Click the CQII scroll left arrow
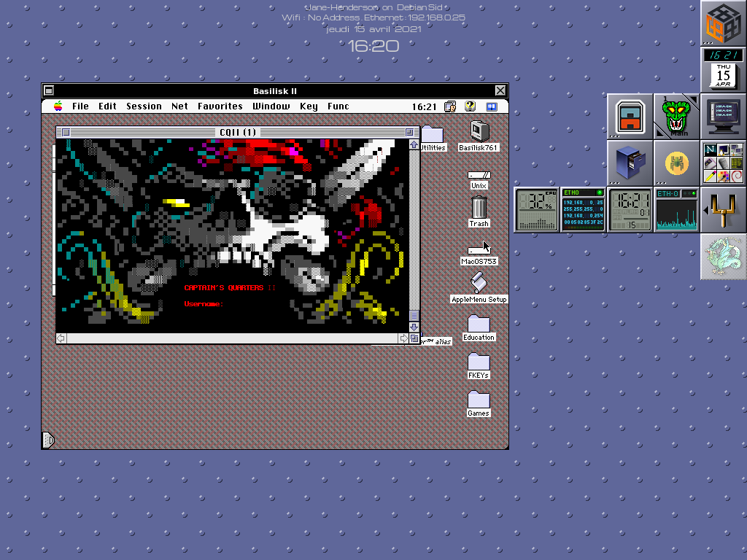The height and width of the screenshot is (560, 747). 61,338
